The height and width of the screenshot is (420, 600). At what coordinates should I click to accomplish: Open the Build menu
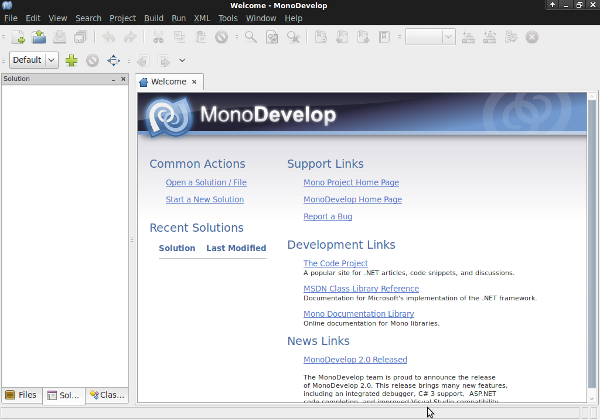[x=154, y=18]
